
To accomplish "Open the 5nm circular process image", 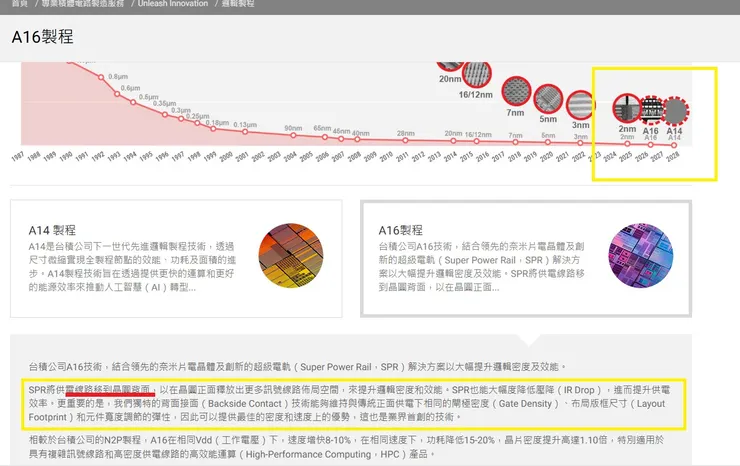I will pyautogui.click(x=548, y=99).
